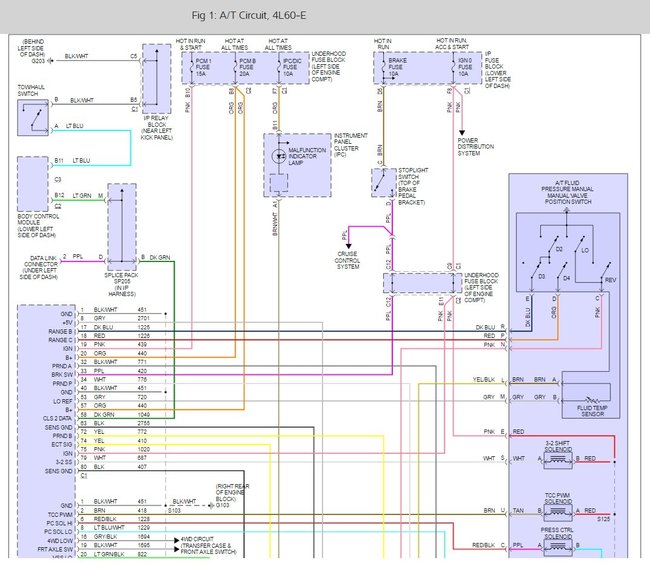
Task: Select the 'TCC PWM' pin label
Action: click(60, 514)
